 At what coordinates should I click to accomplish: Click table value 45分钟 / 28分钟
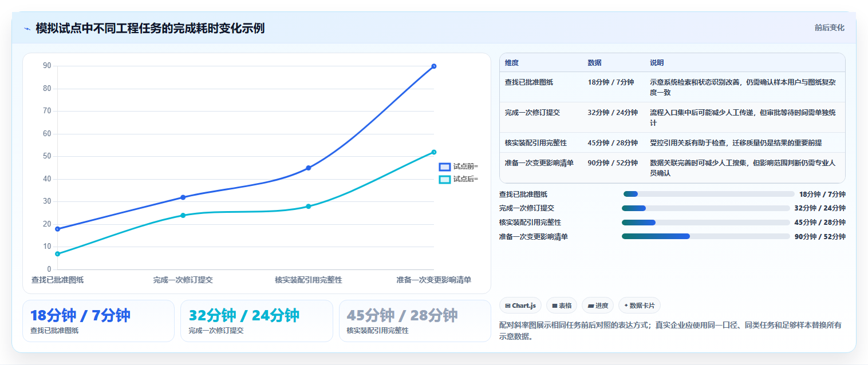[x=613, y=143]
